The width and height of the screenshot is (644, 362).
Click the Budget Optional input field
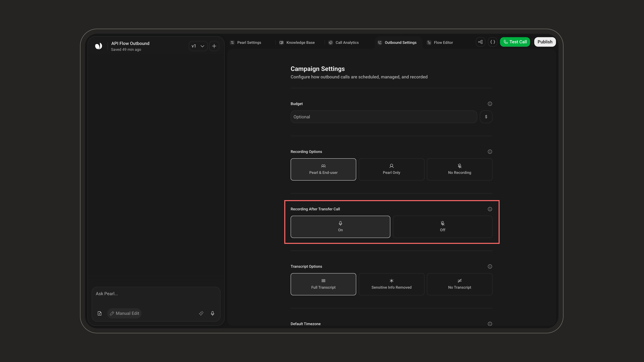(x=384, y=117)
